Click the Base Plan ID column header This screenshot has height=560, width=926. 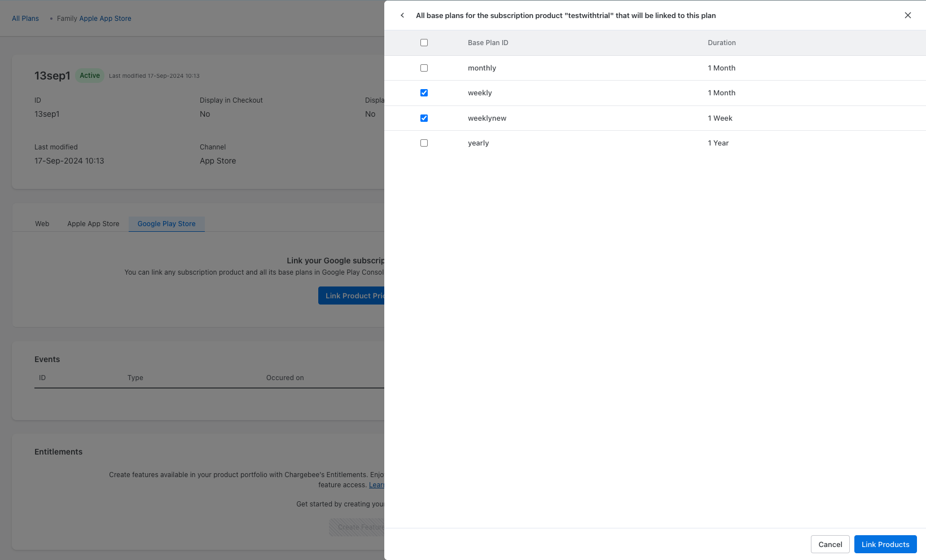[488, 43]
